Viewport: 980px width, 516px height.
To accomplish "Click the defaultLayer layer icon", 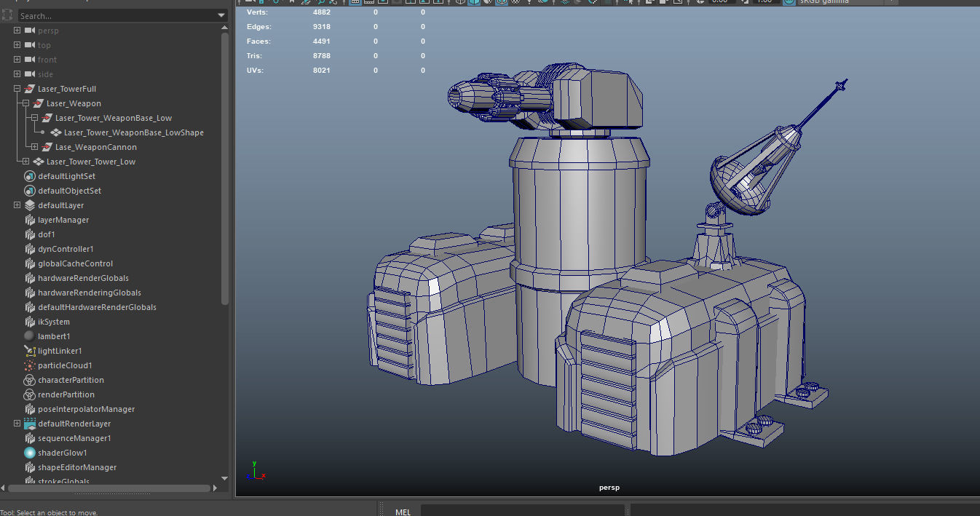I will (x=30, y=205).
